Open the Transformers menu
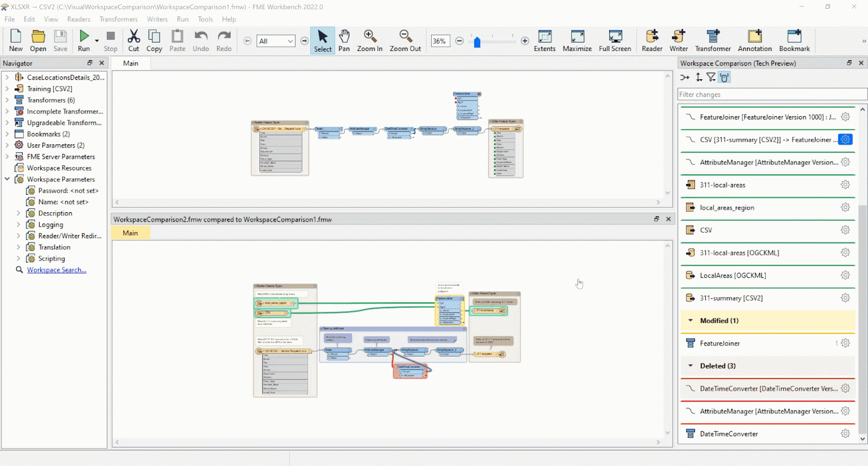The image size is (868, 466). 118,19
